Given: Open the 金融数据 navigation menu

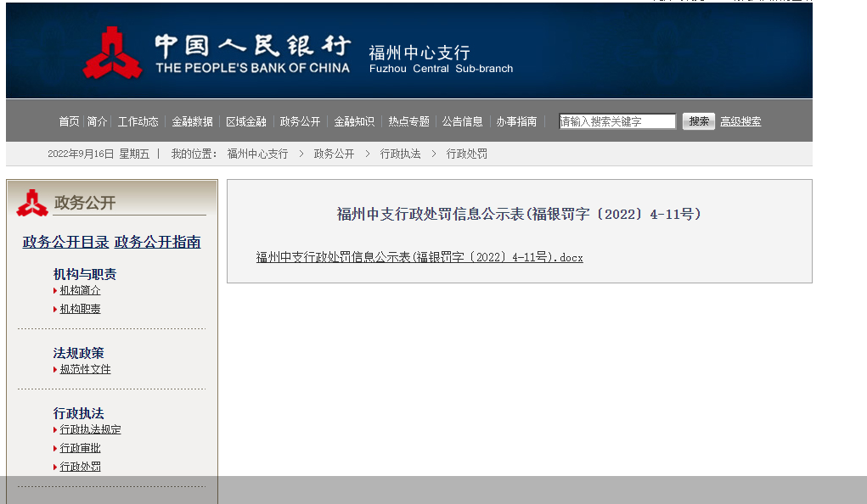Looking at the screenshot, I should coord(193,120).
